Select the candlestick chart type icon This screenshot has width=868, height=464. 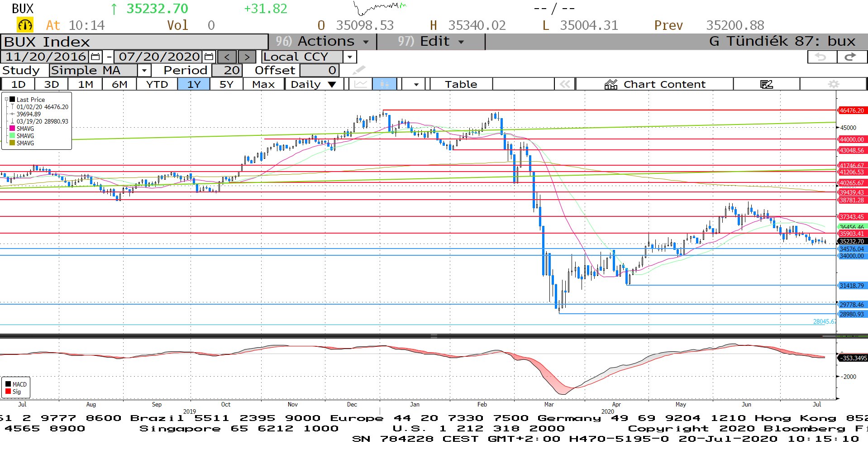tap(385, 84)
